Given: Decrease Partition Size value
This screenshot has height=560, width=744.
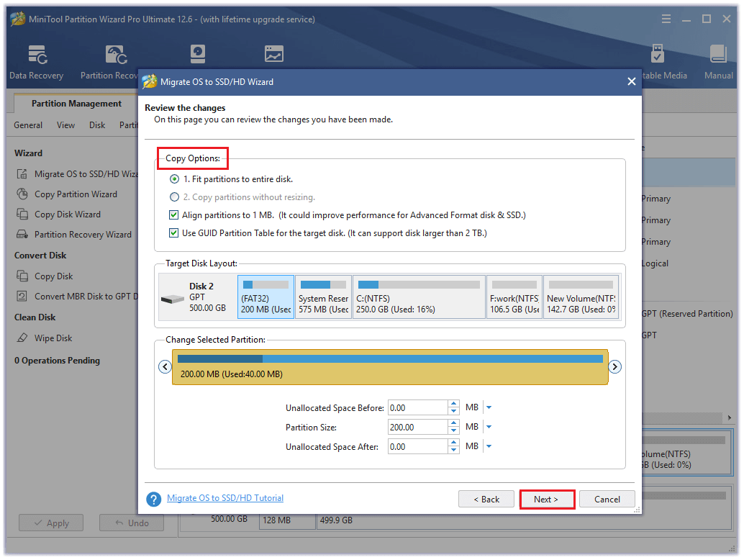Looking at the screenshot, I should coord(453,431).
